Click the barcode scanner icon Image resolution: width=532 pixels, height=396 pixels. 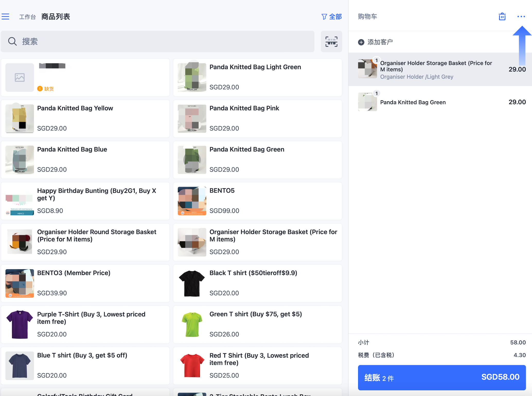point(331,41)
